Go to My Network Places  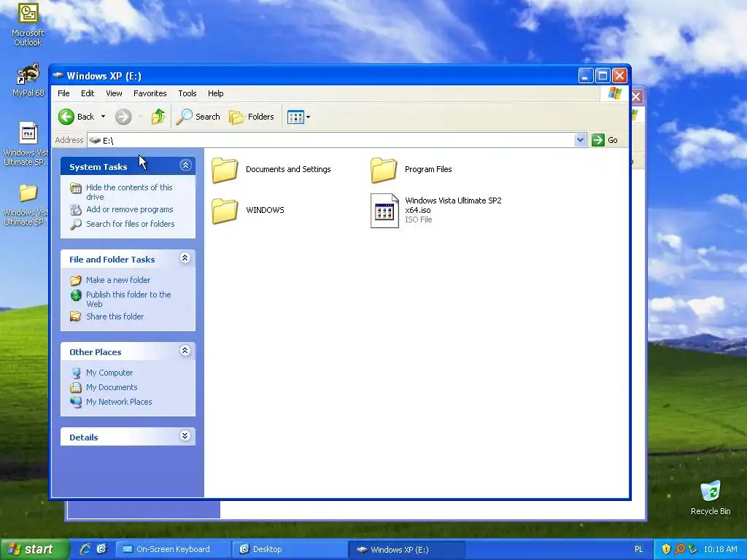(119, 402)
